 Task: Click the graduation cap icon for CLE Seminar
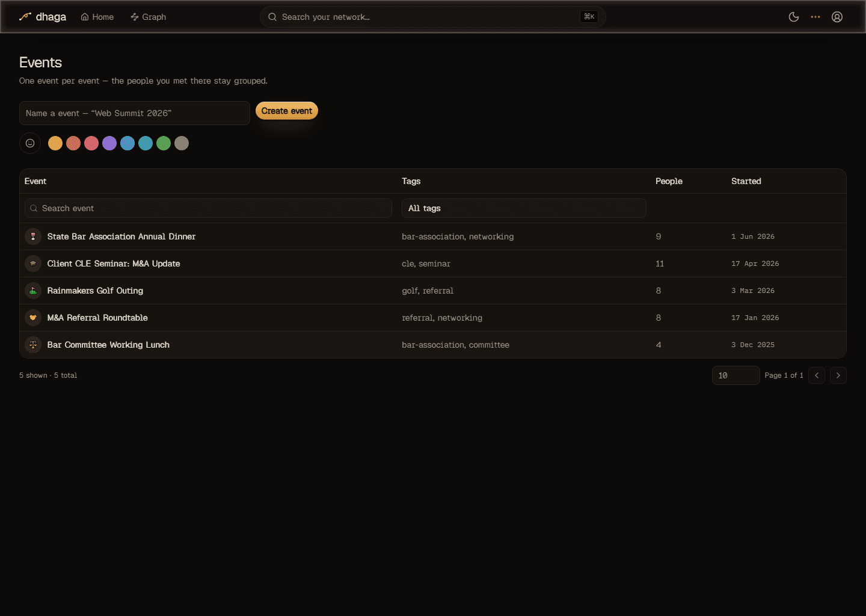33,263
